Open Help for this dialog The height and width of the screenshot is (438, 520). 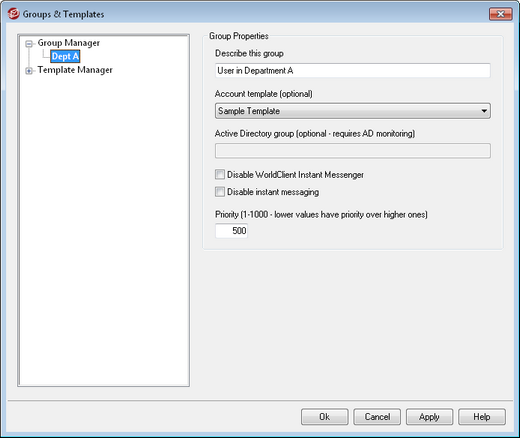[x=482, y=417]
